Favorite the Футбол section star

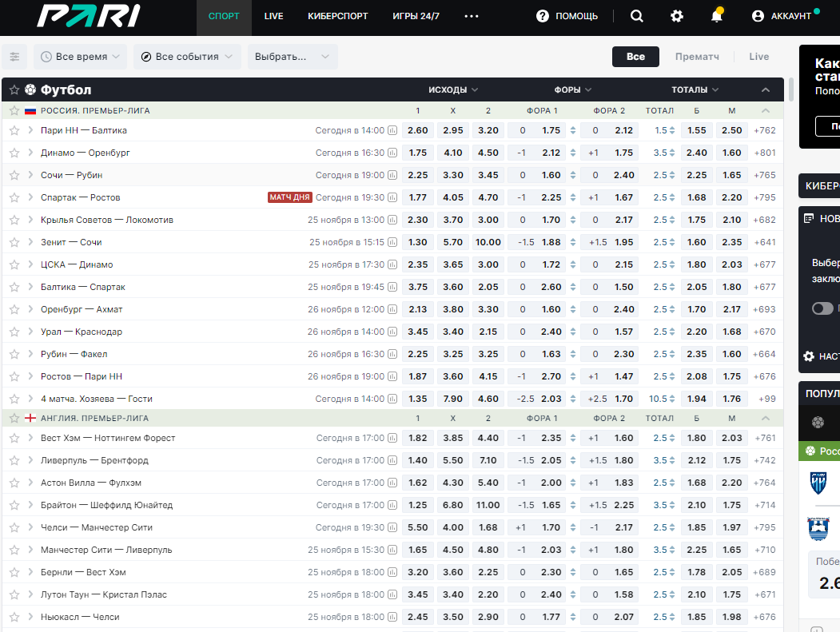14,89
